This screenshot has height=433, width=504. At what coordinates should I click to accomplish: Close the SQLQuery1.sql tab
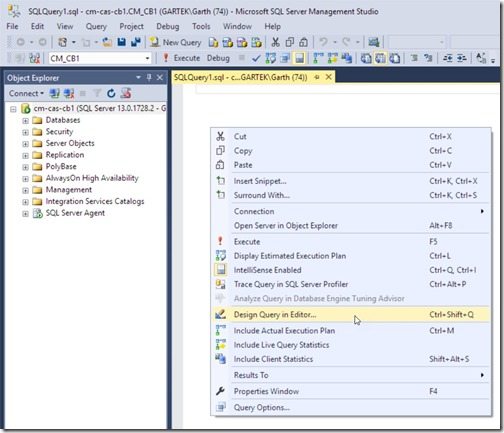[x=329, y=77]
